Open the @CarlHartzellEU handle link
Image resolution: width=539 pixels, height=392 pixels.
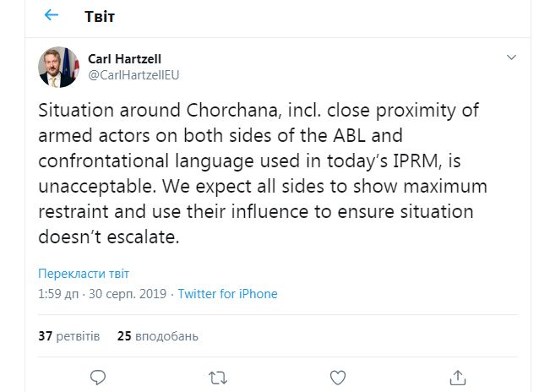point(133,74)
